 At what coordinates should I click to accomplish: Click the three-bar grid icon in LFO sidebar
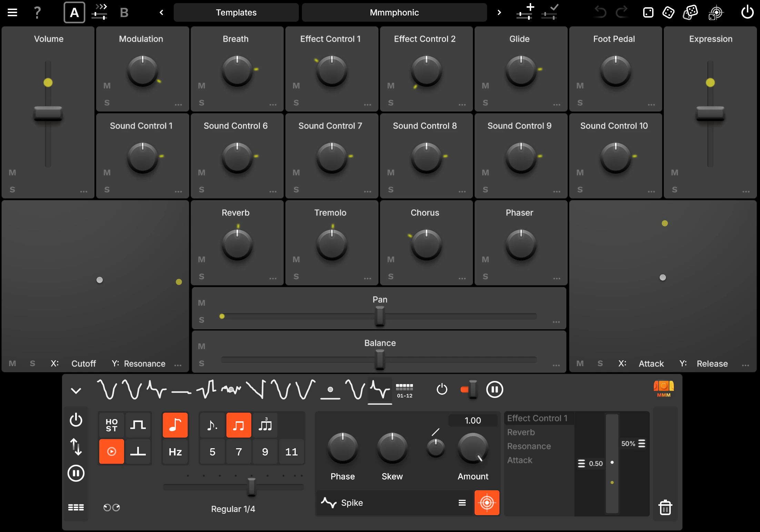coord(76,507)
